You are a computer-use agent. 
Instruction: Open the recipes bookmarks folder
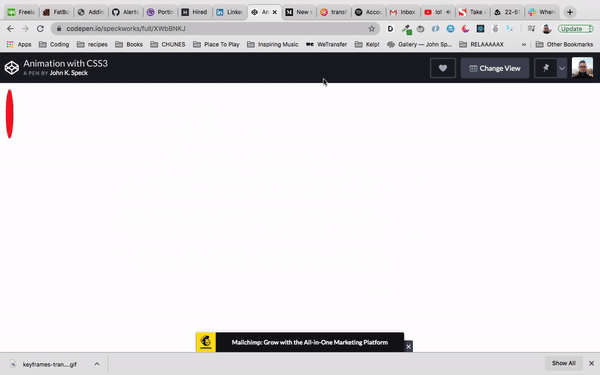point(92,44)
